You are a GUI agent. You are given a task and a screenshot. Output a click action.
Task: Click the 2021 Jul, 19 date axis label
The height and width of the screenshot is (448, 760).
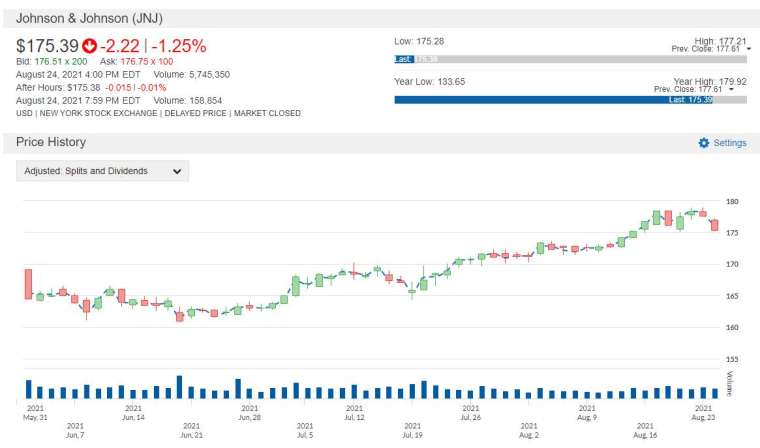tap(412, 431)
